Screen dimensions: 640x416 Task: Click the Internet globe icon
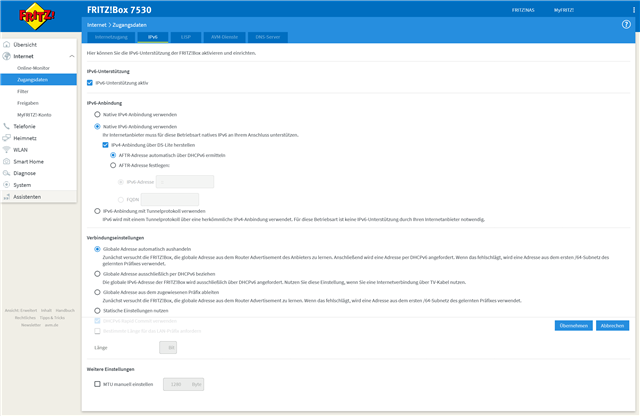point(7,56)
